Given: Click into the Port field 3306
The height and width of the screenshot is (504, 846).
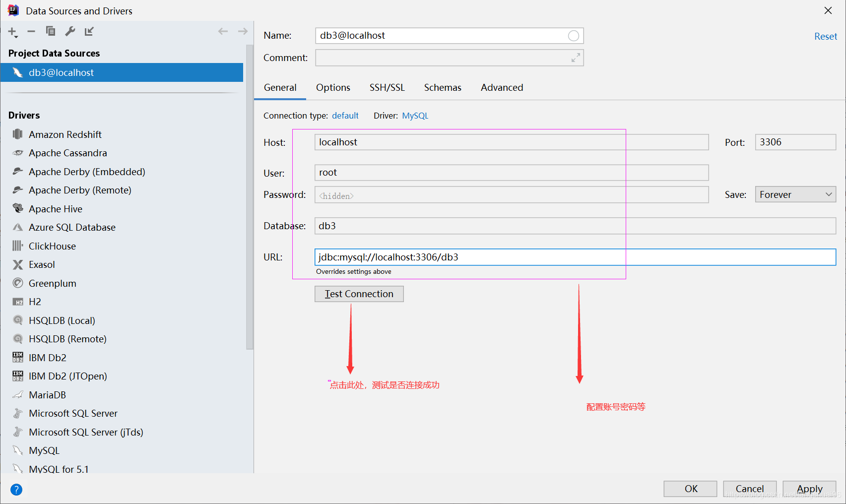Looking at the screenshot, I should [x=795, y=142].
